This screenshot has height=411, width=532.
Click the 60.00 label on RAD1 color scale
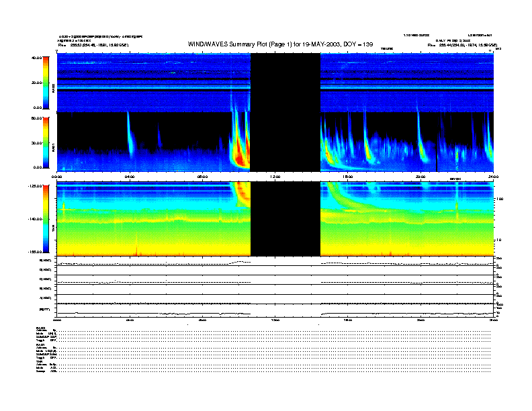(36, 118)
